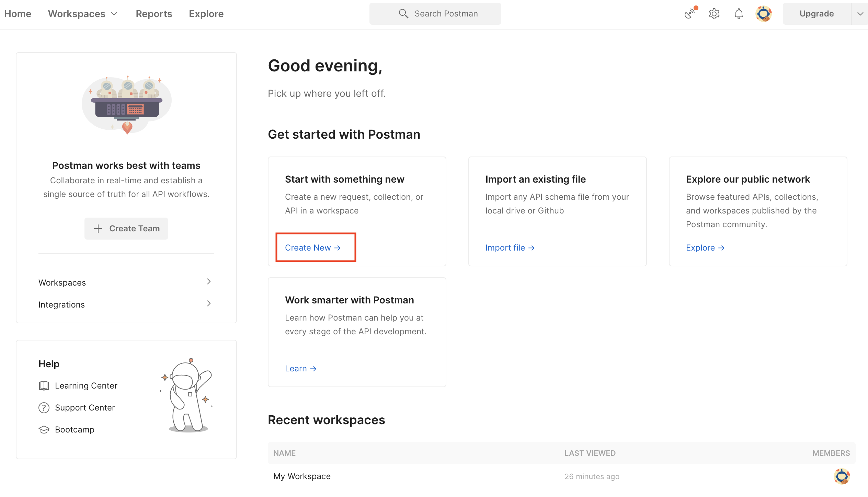Click the dancing astronaut Help illustration
The image size is (868, 497).
coord(187,395)
